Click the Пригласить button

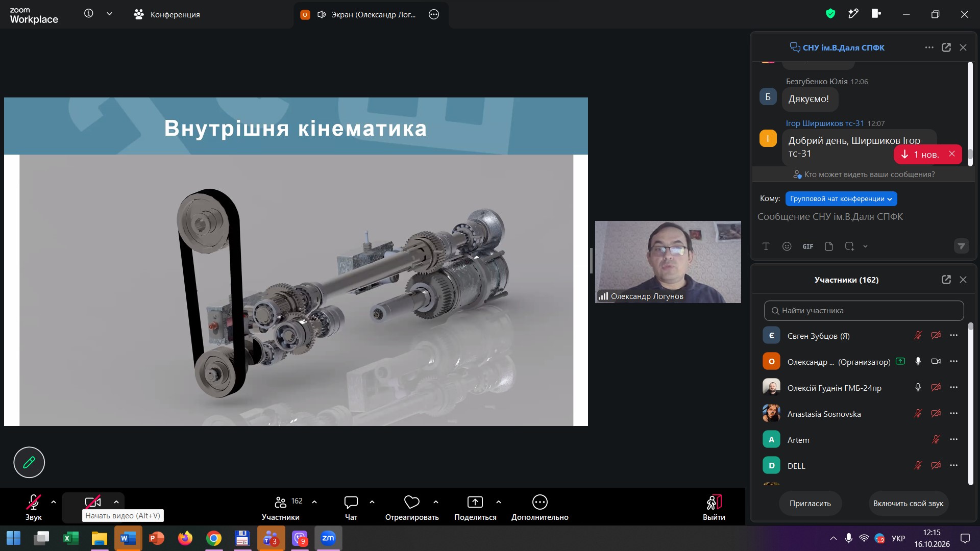[810, 504]
